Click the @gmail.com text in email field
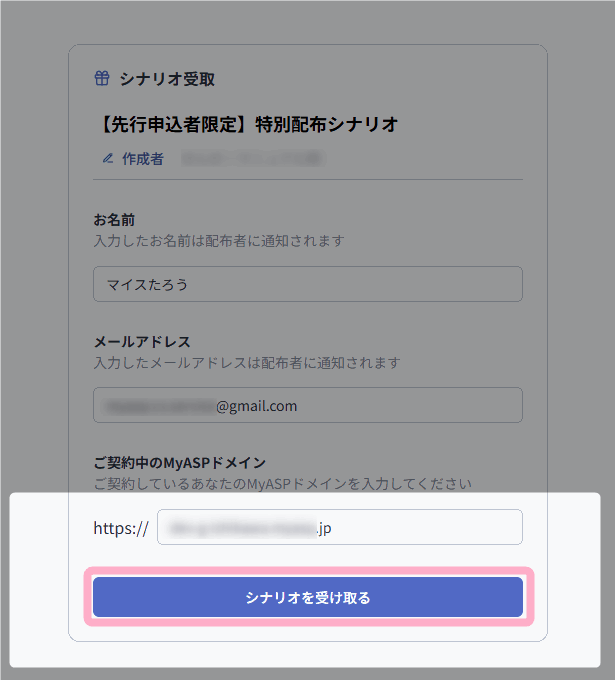 (x=257, y=406)
